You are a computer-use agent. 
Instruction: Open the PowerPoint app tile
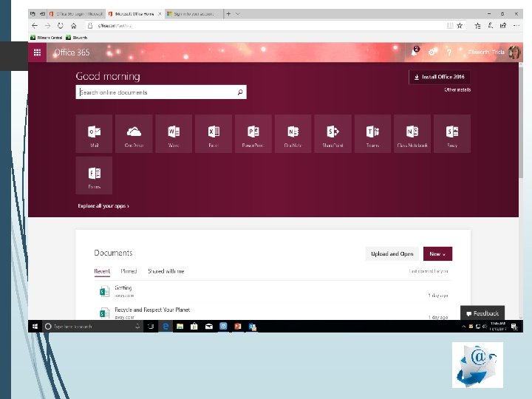pyautogui.click(x=253, y=134)
